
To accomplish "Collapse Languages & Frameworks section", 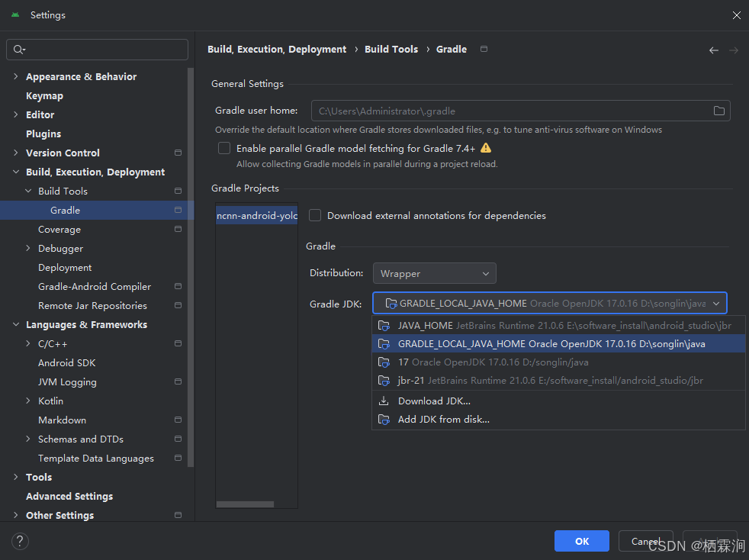I will pos(16,324).
